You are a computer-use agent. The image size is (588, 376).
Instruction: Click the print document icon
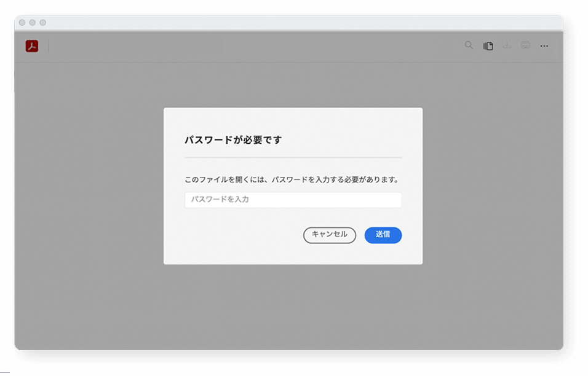pyautogui.click(x=525, y=45)
